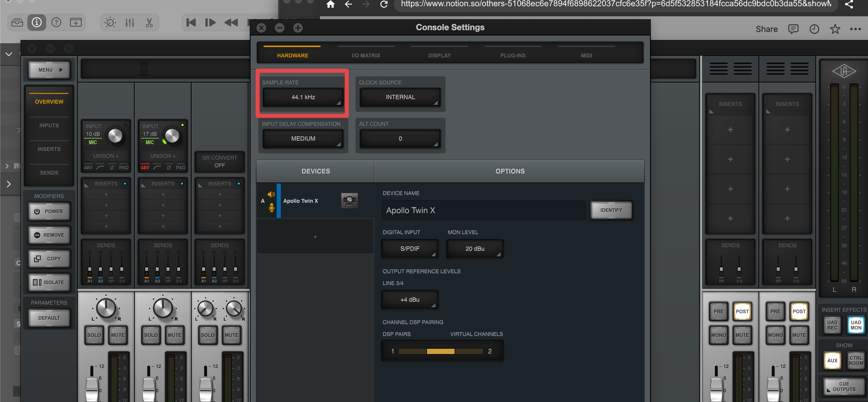Click the info icon in top toolbar

36,22
